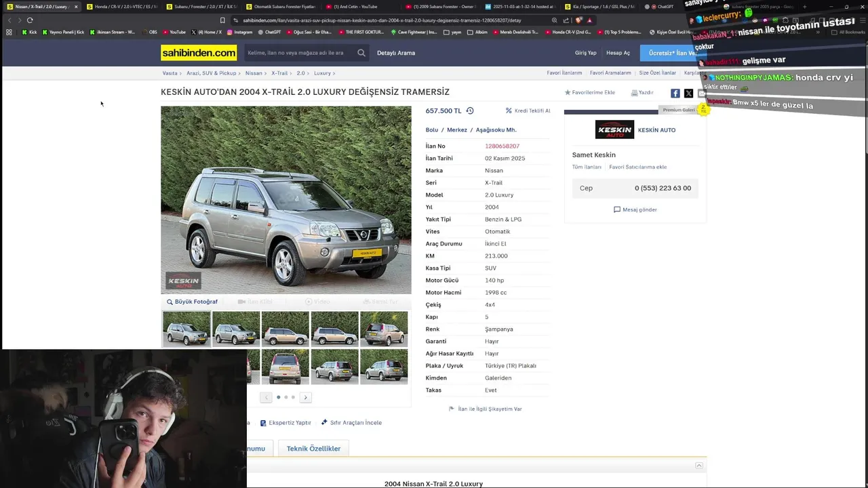Click Hesap Aç sign-up link
The image size is (868, 488).
[618, 53]
